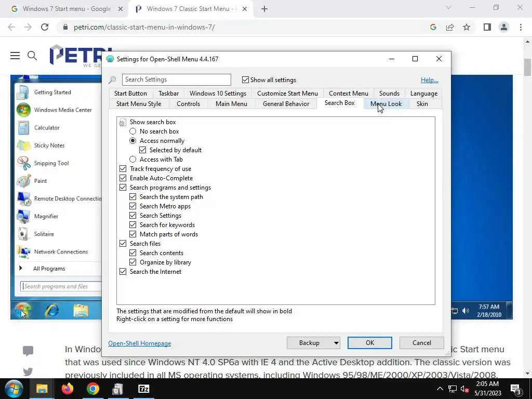Image resolution: width=532 pixels, height=399 pixels.
Task: Click OK to apply settings
Action: tap(370, 343)
